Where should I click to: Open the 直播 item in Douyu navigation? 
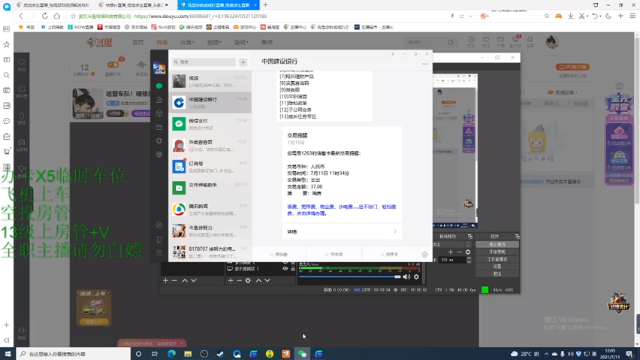pyautogui.click(x=162, y=42)
